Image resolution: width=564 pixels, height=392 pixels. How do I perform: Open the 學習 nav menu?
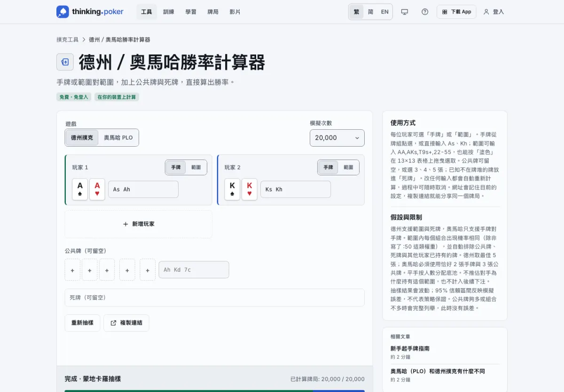click(191, 12)
